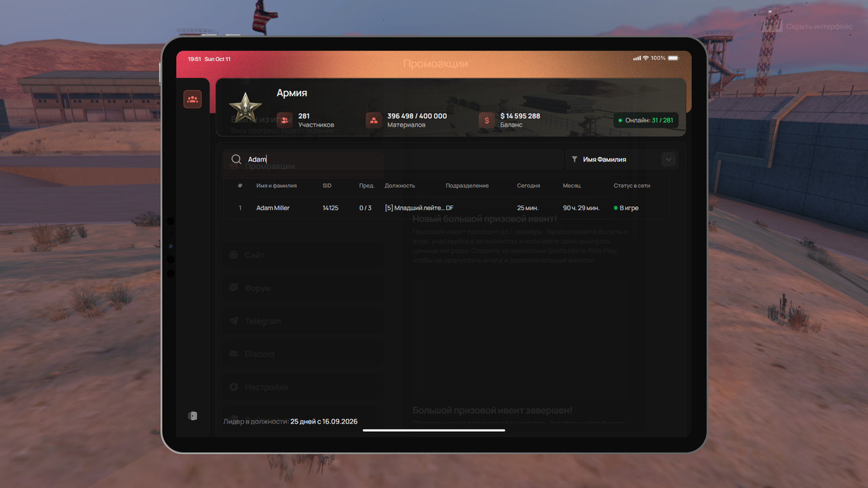Click the Army star emblem
Screen dimensions: 868x488
point(245,108)
